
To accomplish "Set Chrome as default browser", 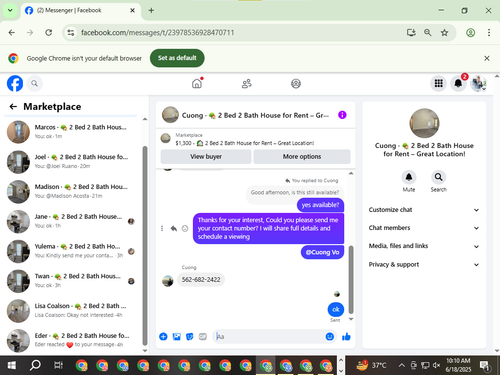I will 177,58.
